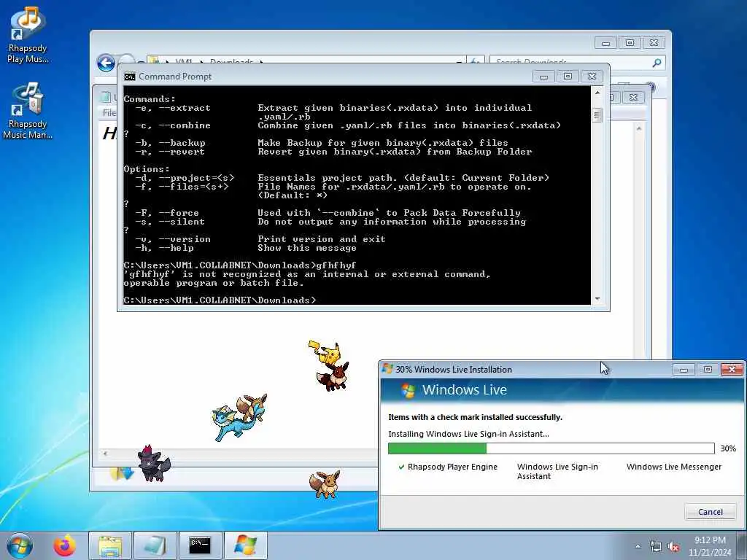Cancel the Windows Live installation
The height and width of the screenshot is (560, 747).
(x=710, y=512)
